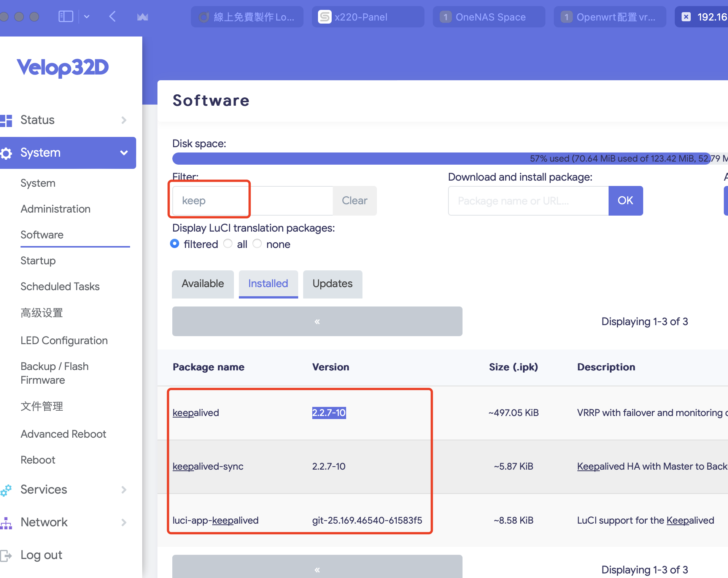Clear the package filter
The width and height of the screenshot is (728, 578).
point(354,201)
